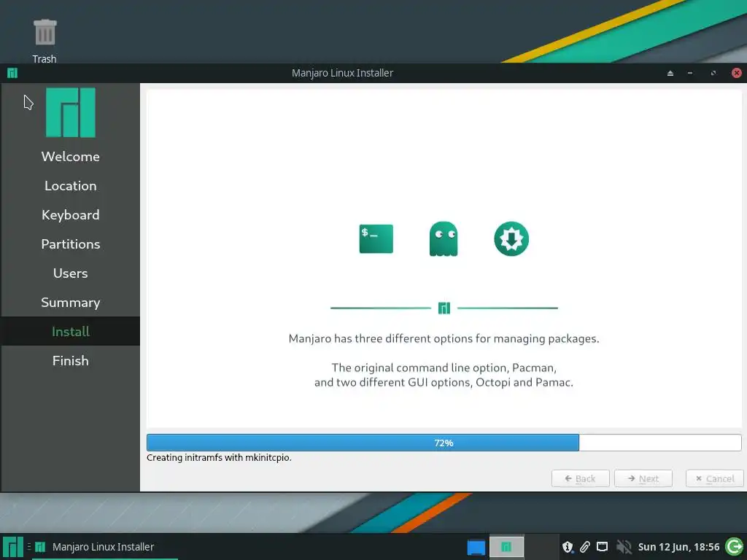
Task: Click the Pamac download gear icon
Action: pyautogui.click(x=511, y=239)
